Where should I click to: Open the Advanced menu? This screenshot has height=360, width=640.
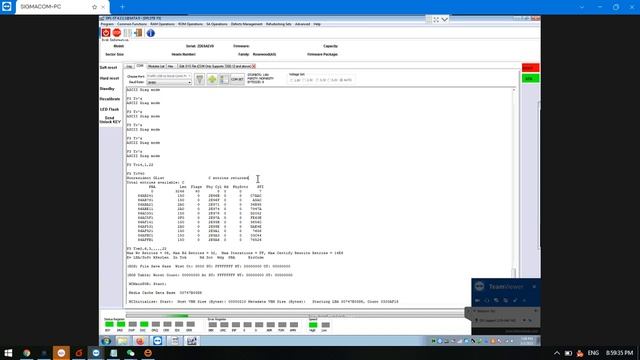302,24
